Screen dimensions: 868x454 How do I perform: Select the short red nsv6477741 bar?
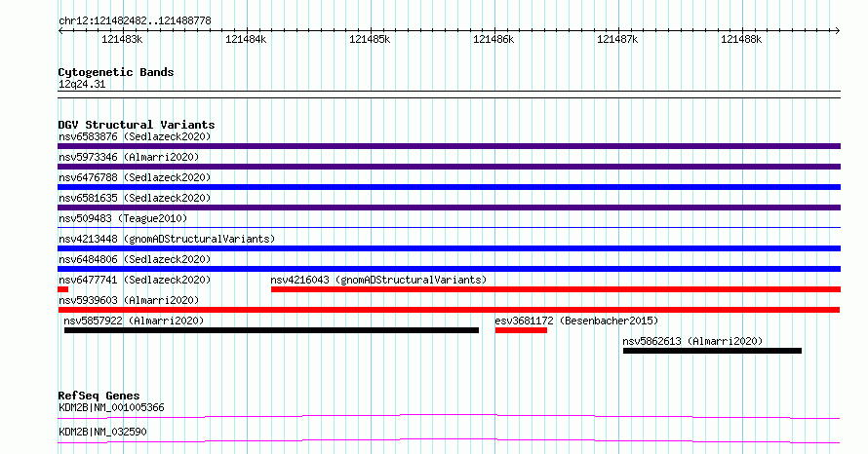coord(62,289)
